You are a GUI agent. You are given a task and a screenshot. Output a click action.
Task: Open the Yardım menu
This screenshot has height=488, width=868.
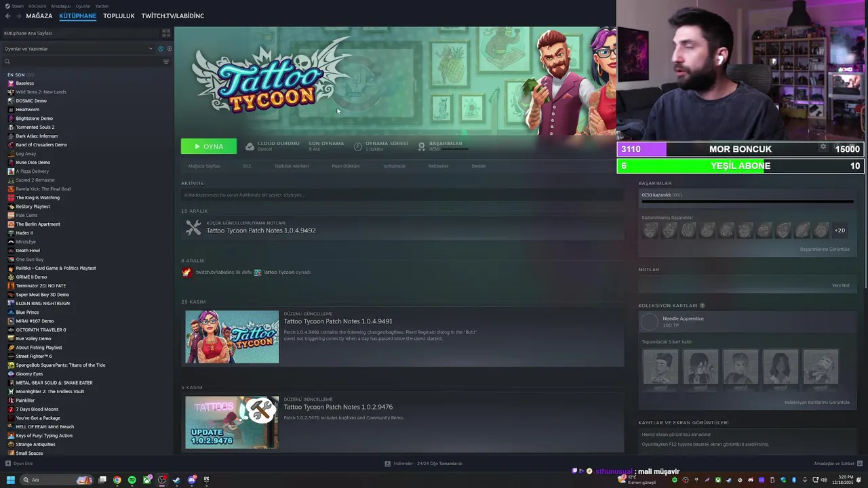point(102,6)
